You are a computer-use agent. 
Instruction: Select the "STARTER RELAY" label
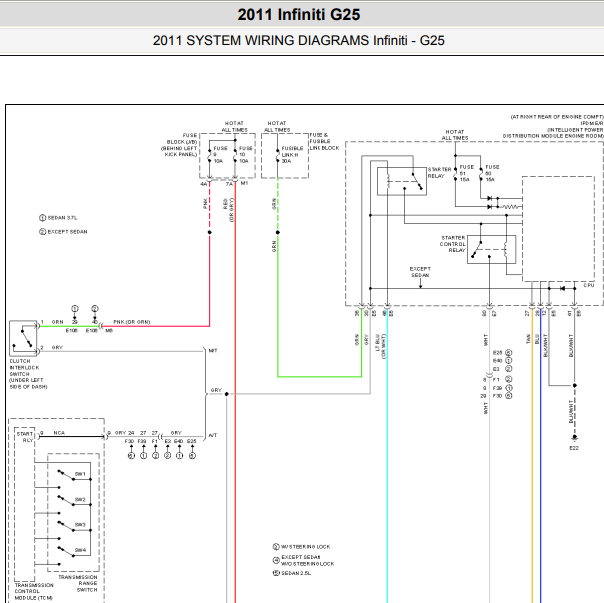tap(439, 173)
